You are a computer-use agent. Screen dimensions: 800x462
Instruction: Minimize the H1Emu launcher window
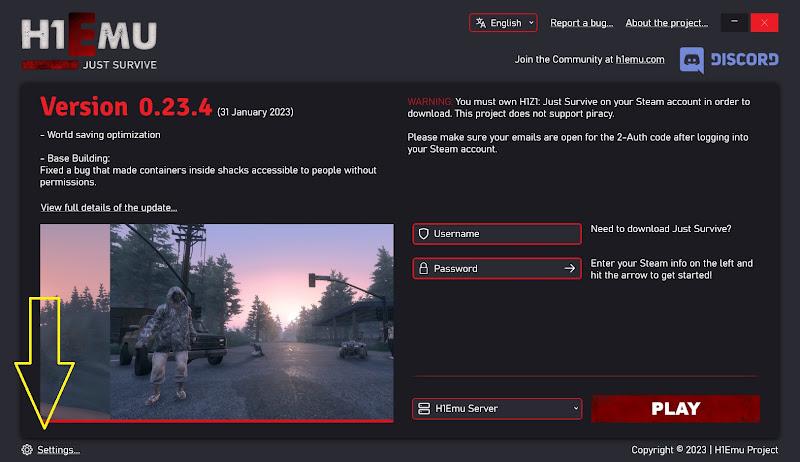pyautogui.click(x=734, y=22)
